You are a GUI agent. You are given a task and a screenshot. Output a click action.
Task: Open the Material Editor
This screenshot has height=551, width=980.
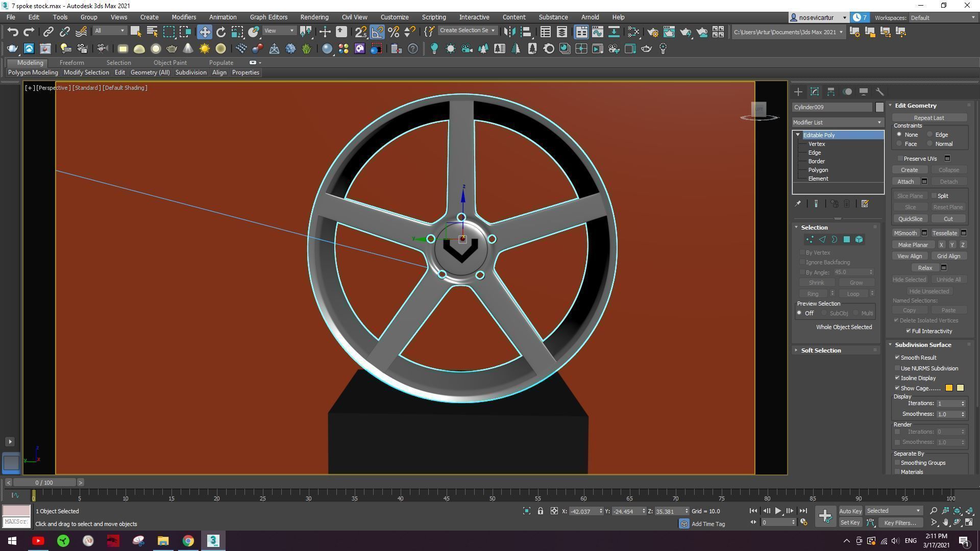[632, 32]
